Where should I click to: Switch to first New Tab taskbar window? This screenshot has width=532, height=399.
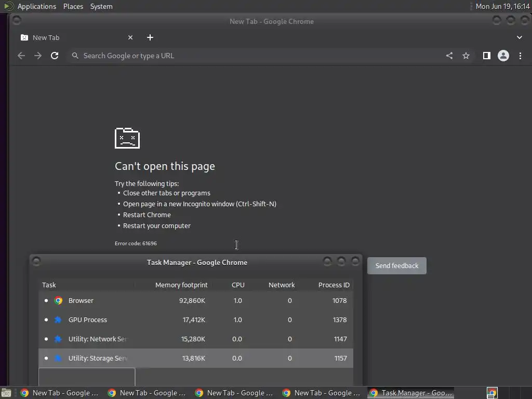click(60, 393)
